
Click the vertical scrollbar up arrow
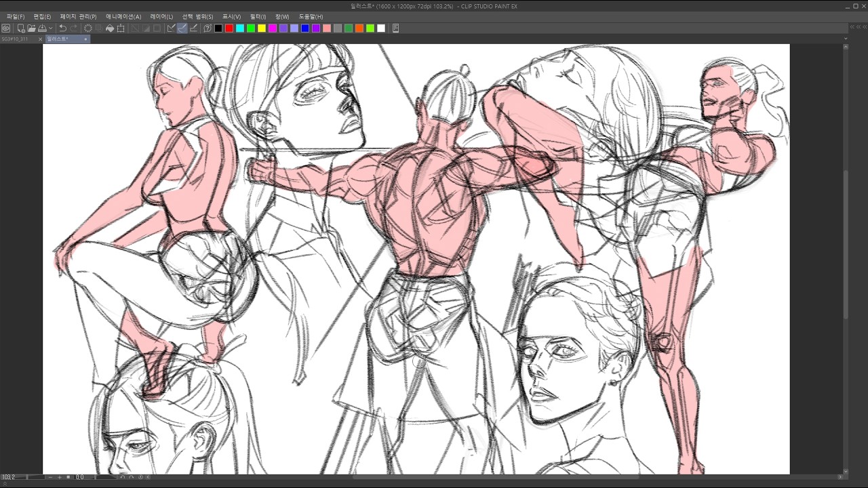pos(846,47)
